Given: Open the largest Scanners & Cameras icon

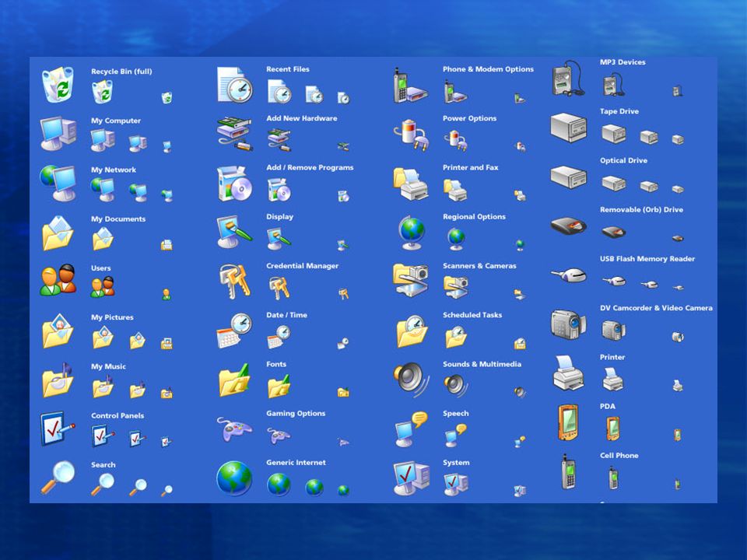Looking at the screenshot, I should [x=411, y=281].
